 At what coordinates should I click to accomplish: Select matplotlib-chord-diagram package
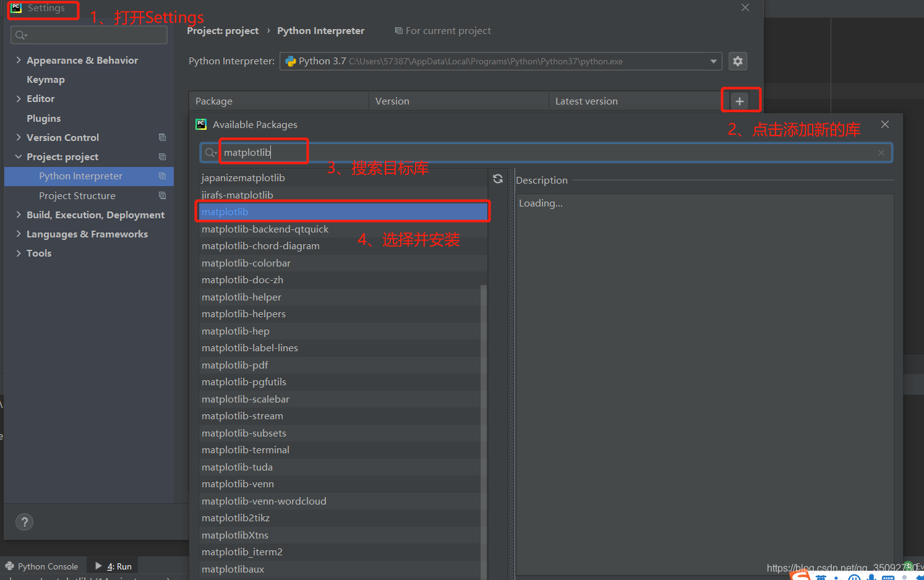click(343, 246)
